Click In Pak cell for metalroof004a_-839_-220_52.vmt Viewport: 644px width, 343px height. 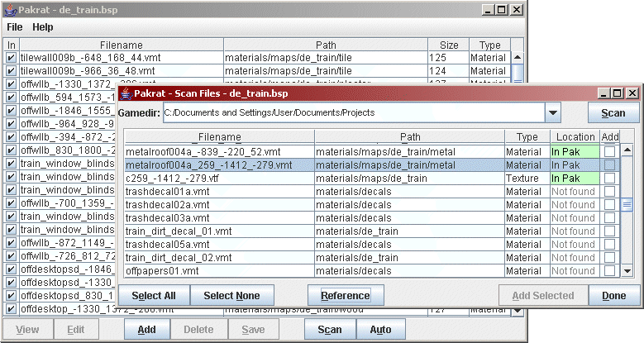coord(575,152)
